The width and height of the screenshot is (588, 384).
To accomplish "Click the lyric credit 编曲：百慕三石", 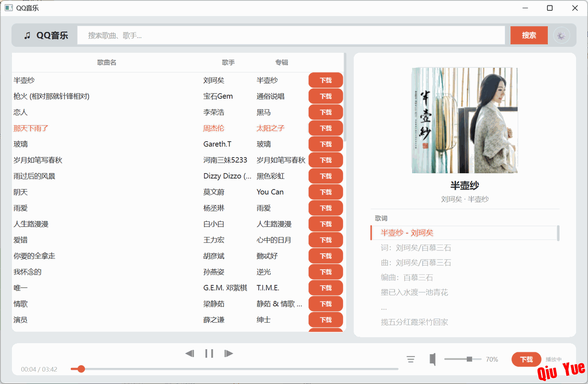I will tap(407, 278).
